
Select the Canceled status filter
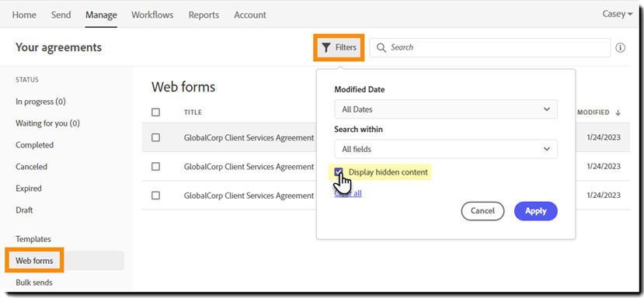[31, 167]
